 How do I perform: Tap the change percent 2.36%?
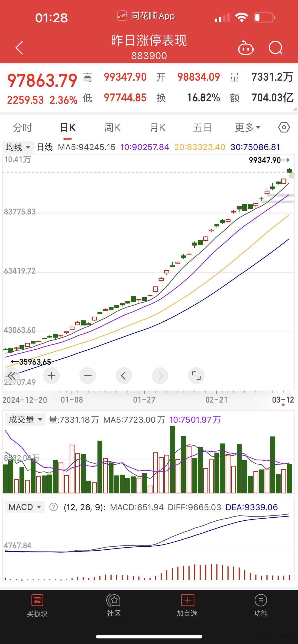point(64,100)
